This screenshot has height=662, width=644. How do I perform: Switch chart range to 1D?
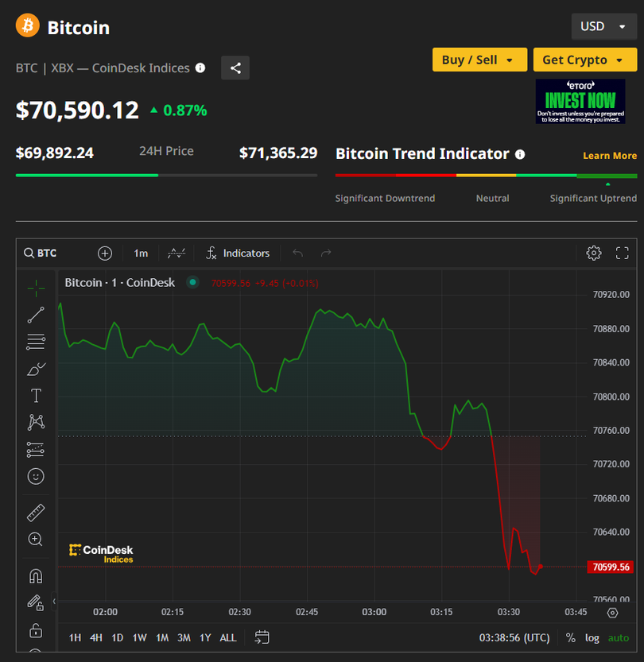click(117, 637)
